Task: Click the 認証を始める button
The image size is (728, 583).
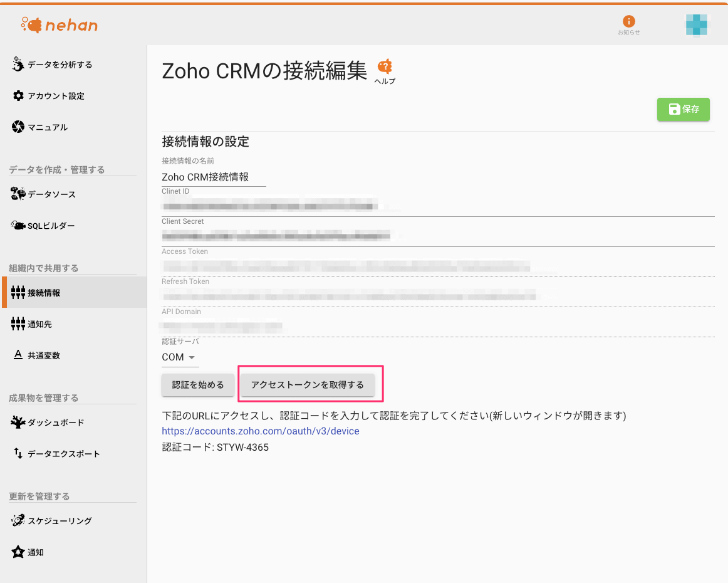Action: 198,385
